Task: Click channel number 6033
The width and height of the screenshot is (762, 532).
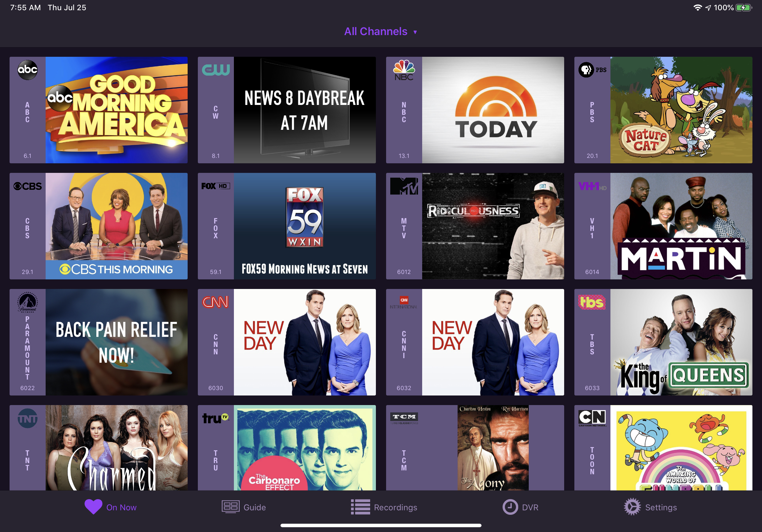Action: 593,388
